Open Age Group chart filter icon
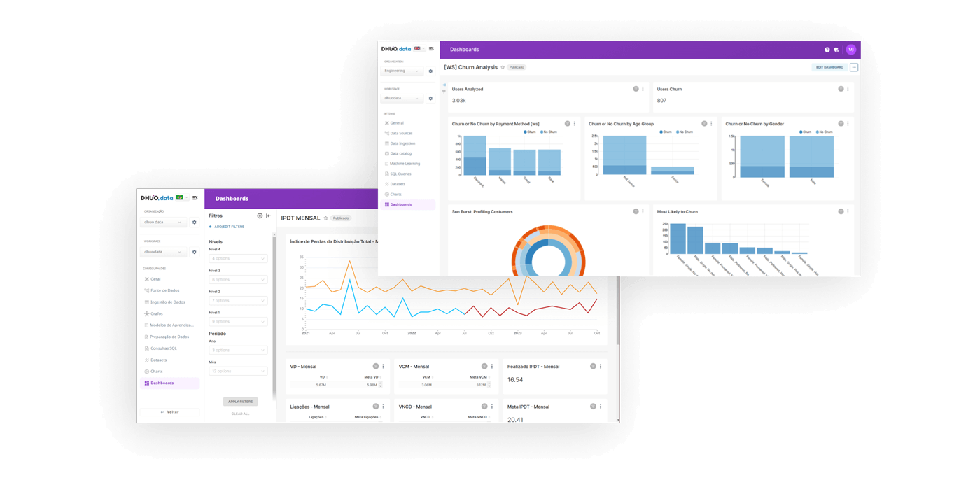The image size is (980, 480). click(x=704, y=124)
